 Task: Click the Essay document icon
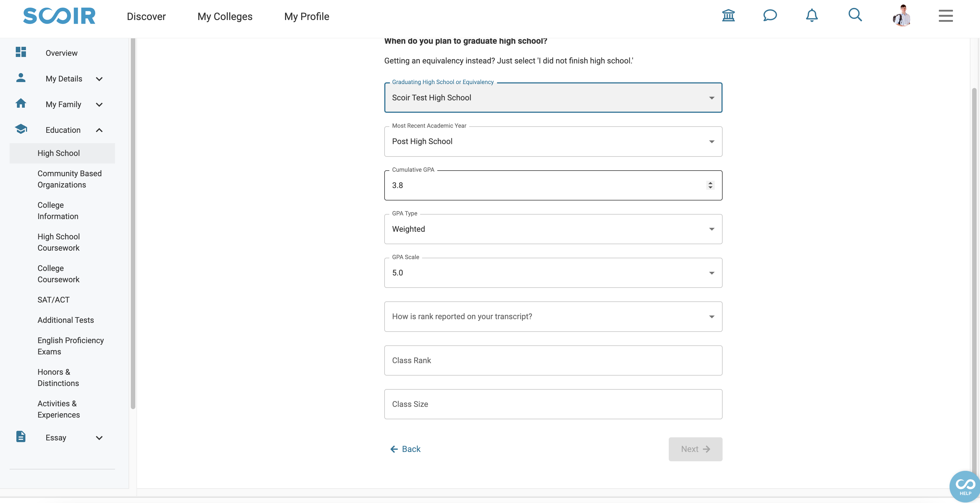[x=21, y=436]
